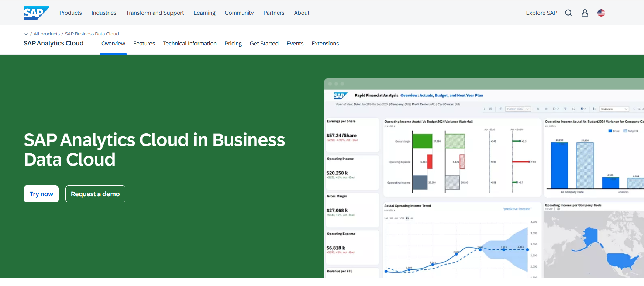Click the Try now button

tap(41, 194)
